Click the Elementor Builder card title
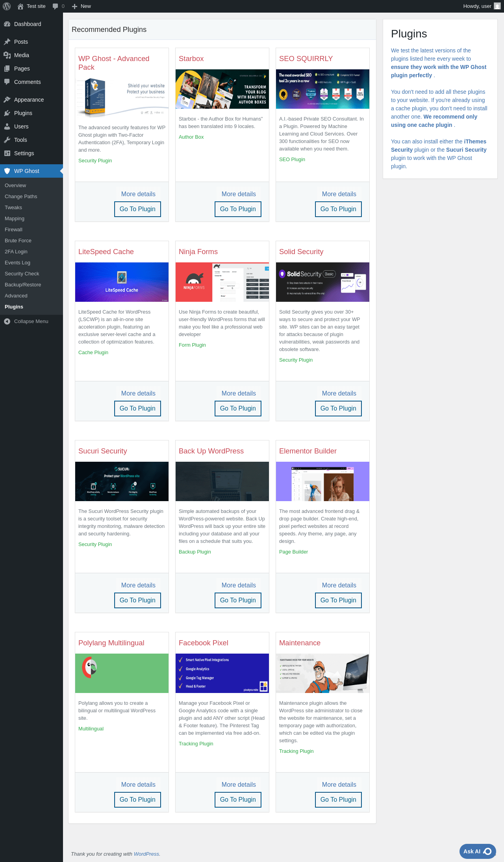Viewport: 504px width, 862px height. 308,451
